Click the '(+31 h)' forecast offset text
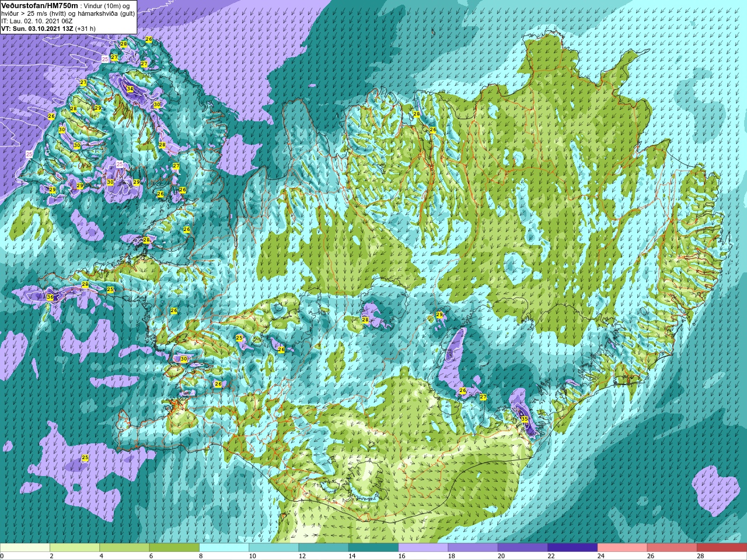The image size is (747, 560). point(85,28)
